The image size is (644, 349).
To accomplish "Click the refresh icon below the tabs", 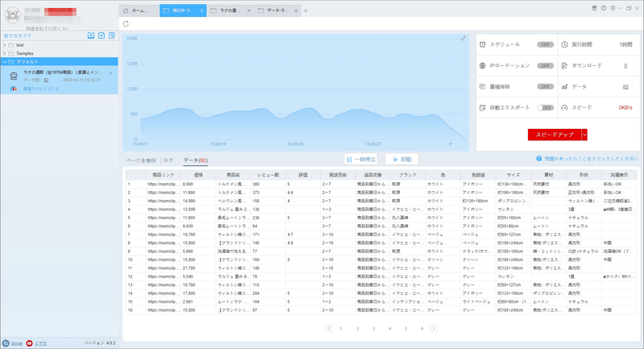I will [126, 24].
